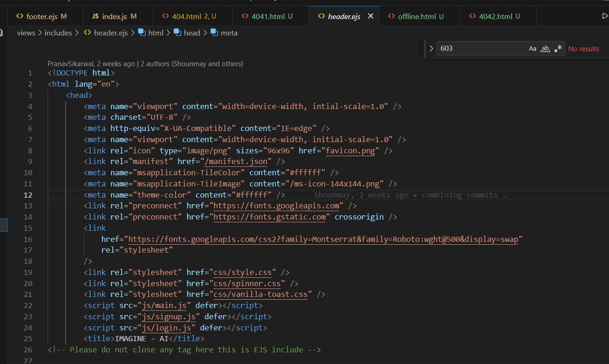Image resolution: width=609 pixels, height=364 pixels.
Task: Click the HTML icon on header.ejs tab
Action: point(322,15)
